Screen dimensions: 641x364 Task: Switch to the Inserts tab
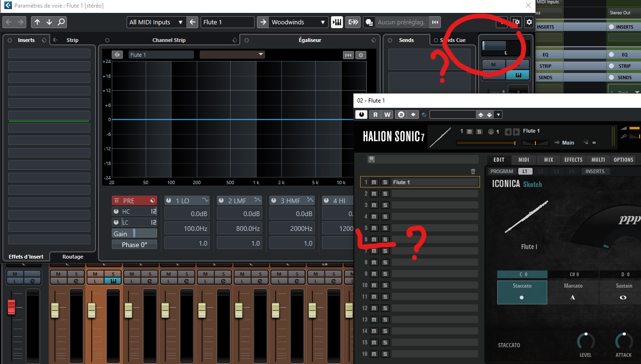tap(26, 40)
